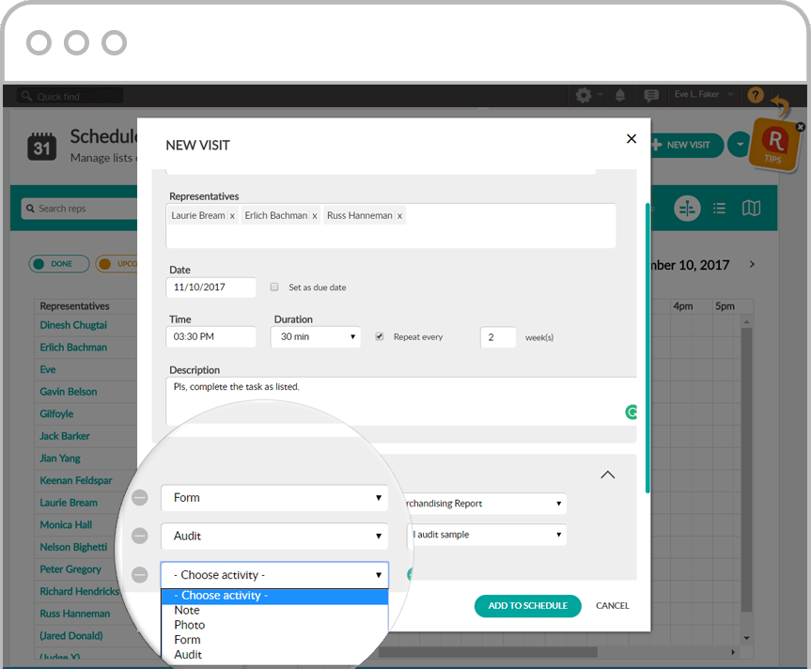Image resolution: width=811 pixels, height=669 pixels.
Task: Select Photo from the activity list
Action: click(275, 625)
